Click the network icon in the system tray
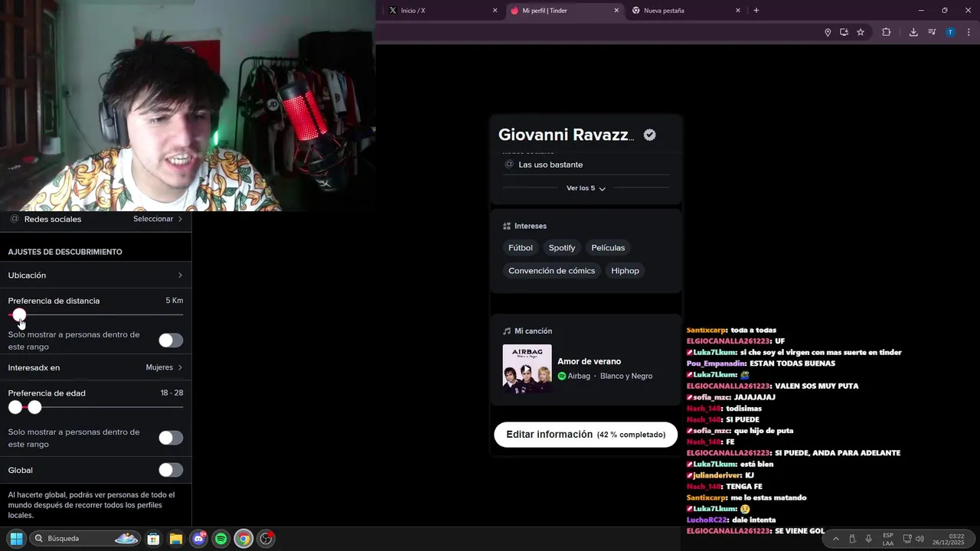 907,539
